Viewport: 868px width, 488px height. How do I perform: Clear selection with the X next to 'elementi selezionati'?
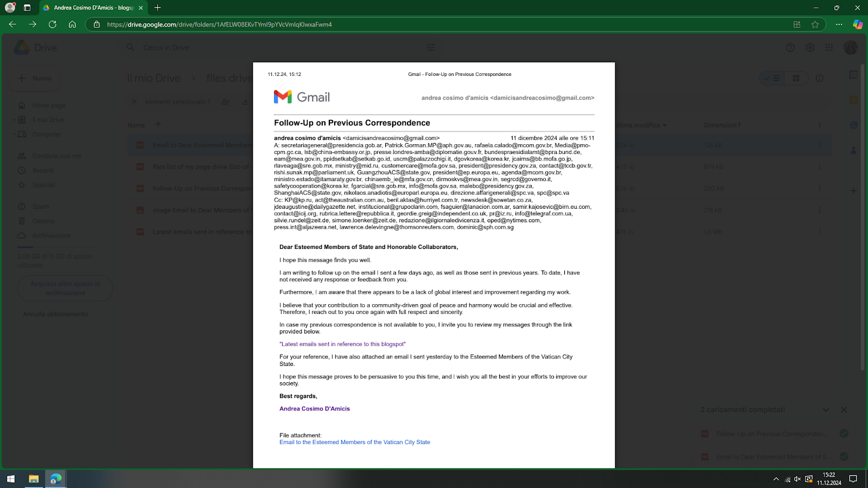[135, 101]
